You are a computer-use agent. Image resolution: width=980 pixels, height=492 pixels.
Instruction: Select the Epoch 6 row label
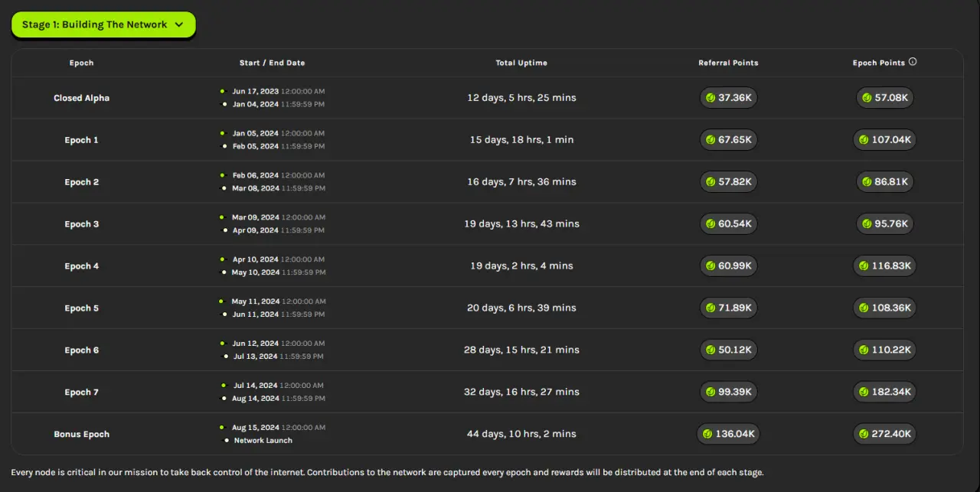point(81,350)
